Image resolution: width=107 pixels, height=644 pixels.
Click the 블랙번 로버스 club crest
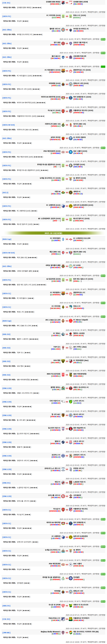pos(63,388)
